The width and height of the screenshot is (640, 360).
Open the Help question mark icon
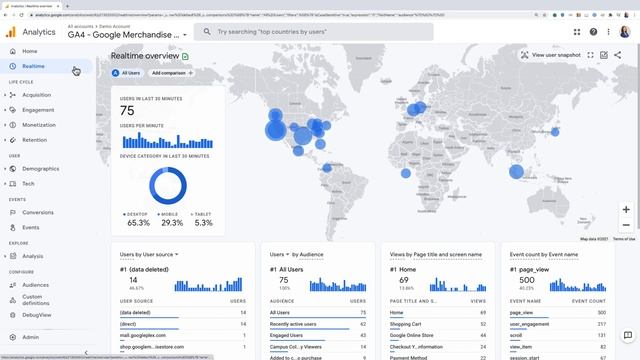click(593, 32)
